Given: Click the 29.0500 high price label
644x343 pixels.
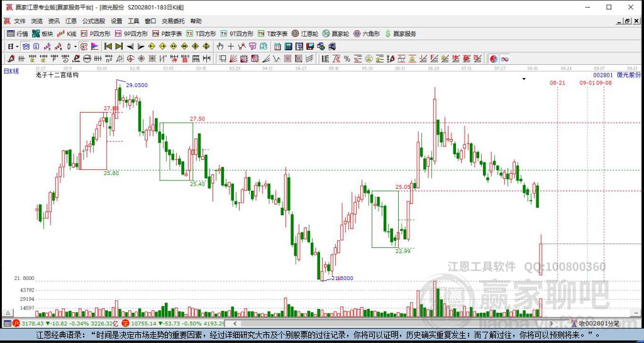Looking at the screenshot, I should coord(136,85).
